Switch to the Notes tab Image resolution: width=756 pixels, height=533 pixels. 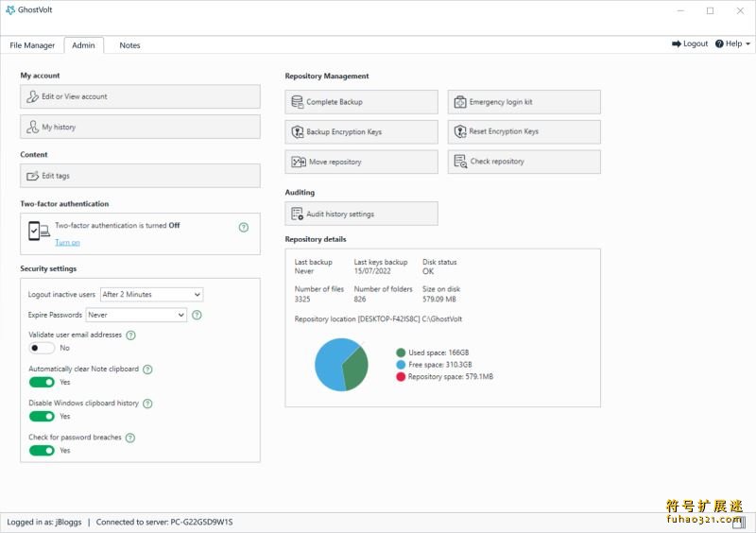(129, 45)
